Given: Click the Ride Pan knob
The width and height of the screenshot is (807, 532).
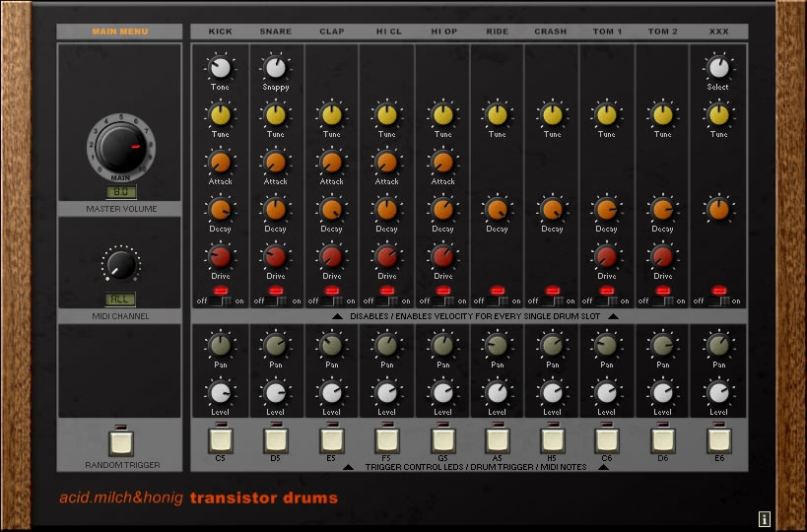Looking at the screenshot, I should (x=498, y=345).
